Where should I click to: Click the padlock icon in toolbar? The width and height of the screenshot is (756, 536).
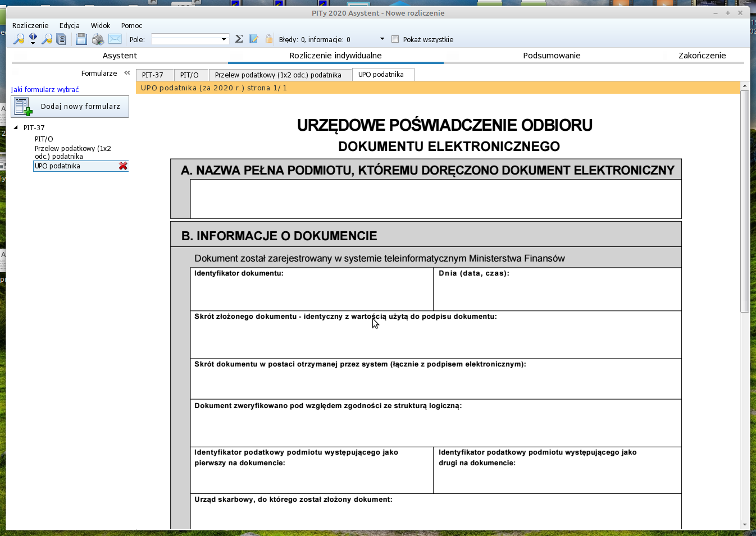(x=269, y=39)
